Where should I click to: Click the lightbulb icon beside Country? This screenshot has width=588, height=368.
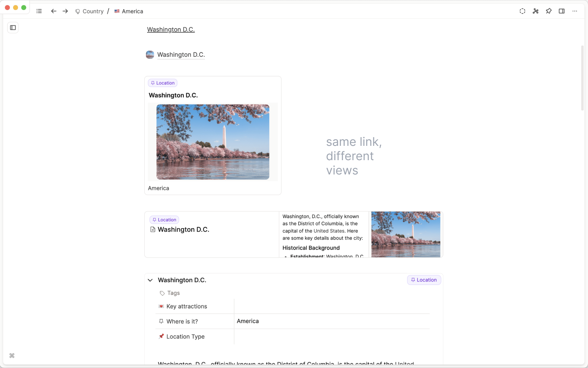click(x=78, y=12)
